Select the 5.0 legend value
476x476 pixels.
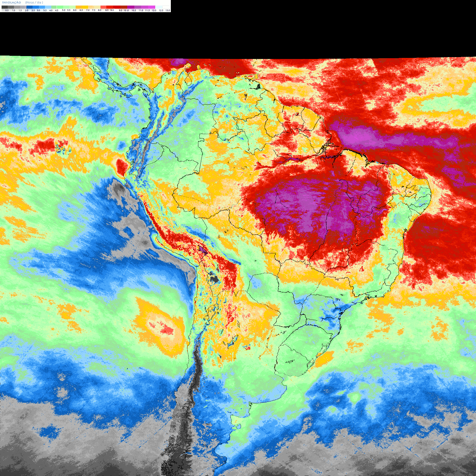tap(63, 10)
